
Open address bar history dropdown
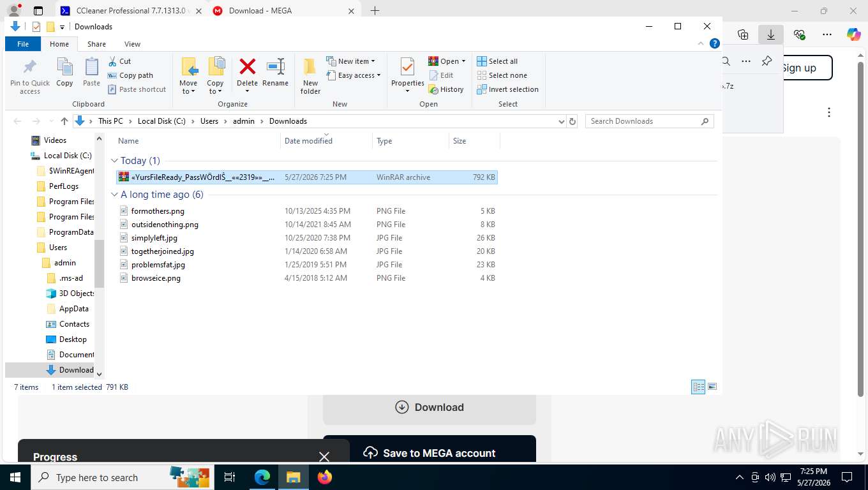pyautogui.click(x=561, y=121)
